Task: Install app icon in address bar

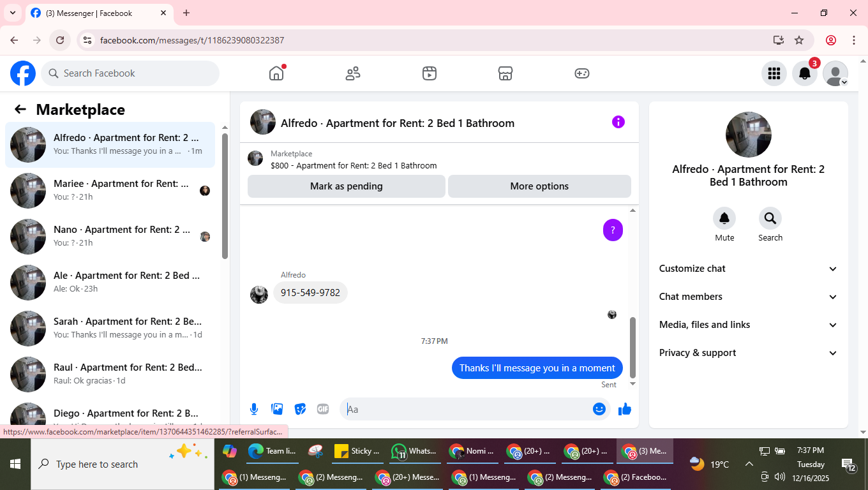Action: [x=778, y=40]
